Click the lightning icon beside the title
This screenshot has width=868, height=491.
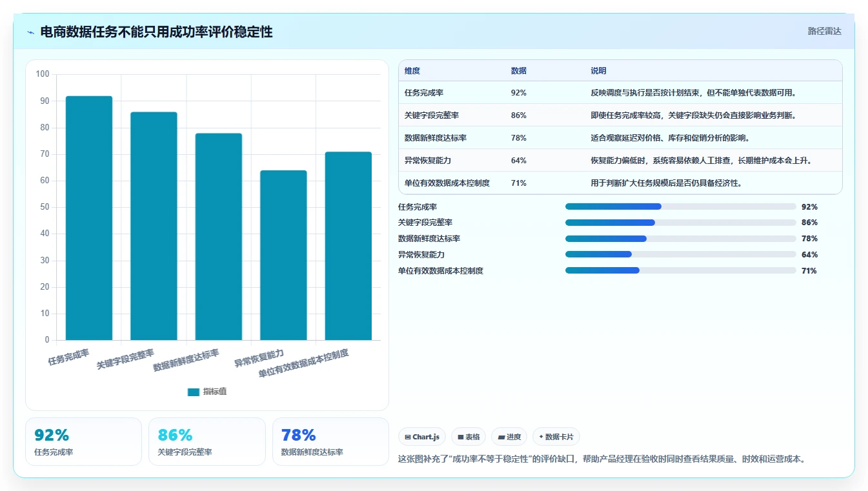(x=31, y=32)
